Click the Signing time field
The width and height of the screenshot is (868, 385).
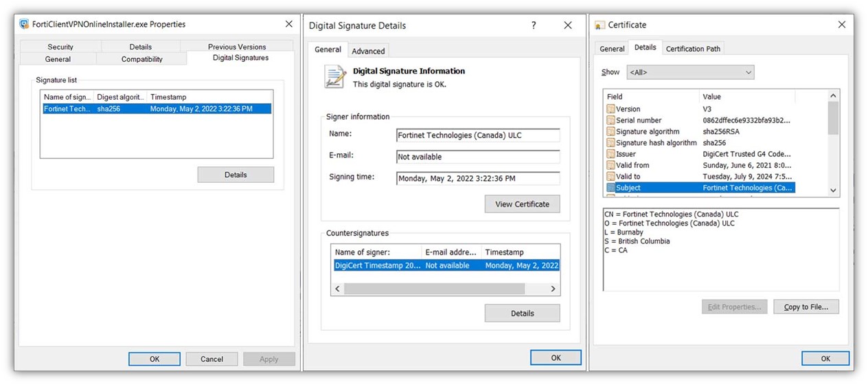coord(478,178)
